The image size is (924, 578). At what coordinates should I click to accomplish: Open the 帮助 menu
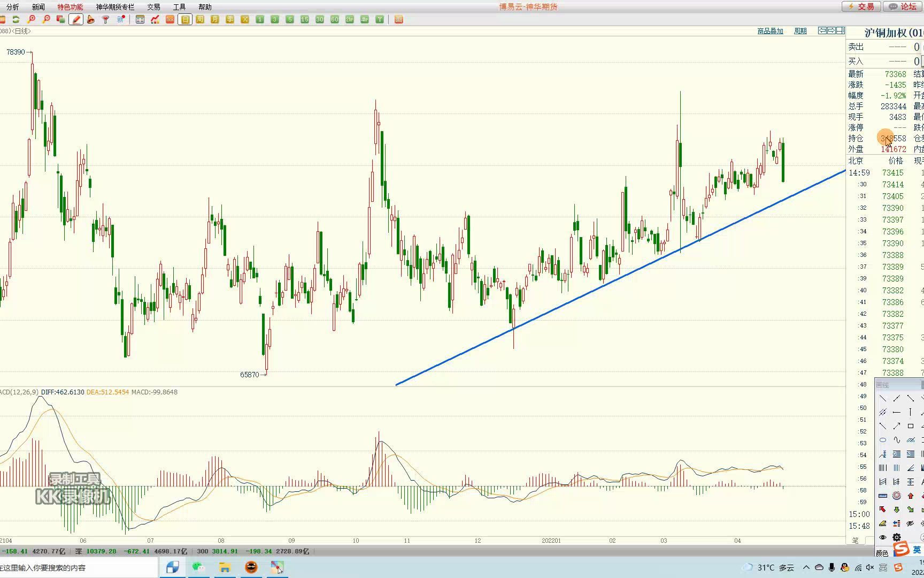pyautogui.click(x=205, y=7)
